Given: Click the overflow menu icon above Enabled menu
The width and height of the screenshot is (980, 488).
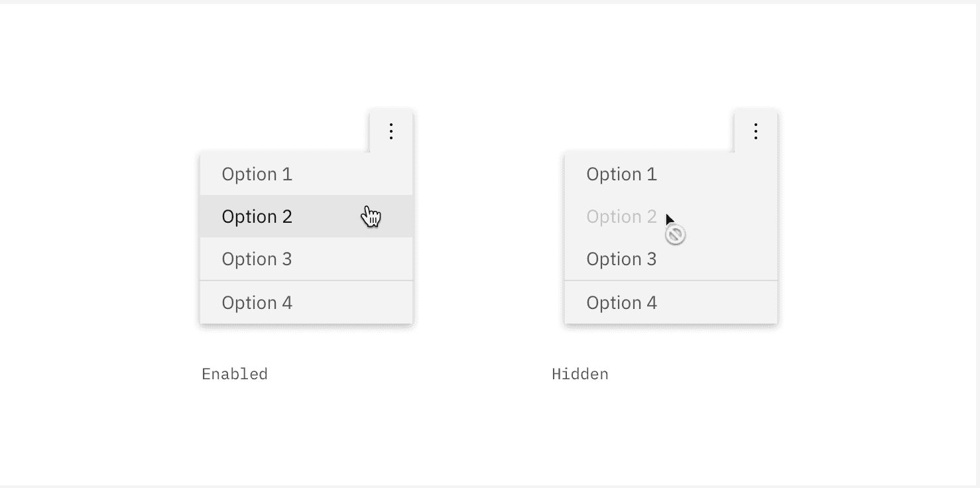Looking at the screenshot, I should tap(391, 131).
